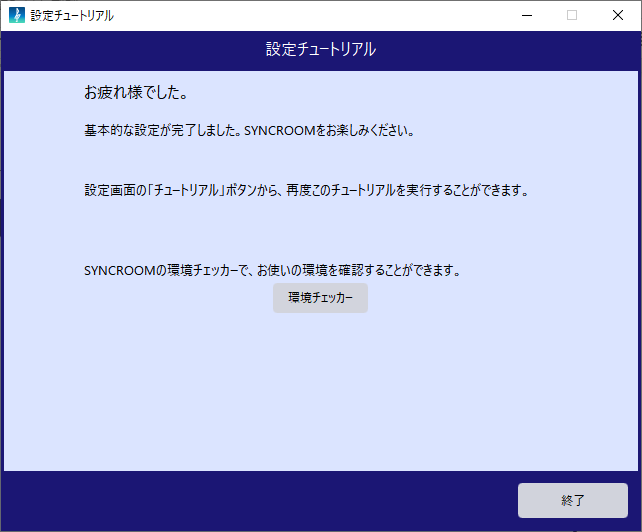Finish the tutorial with the 終了 button
Screen dimensions: 642x532
click(x=572, y=500)
